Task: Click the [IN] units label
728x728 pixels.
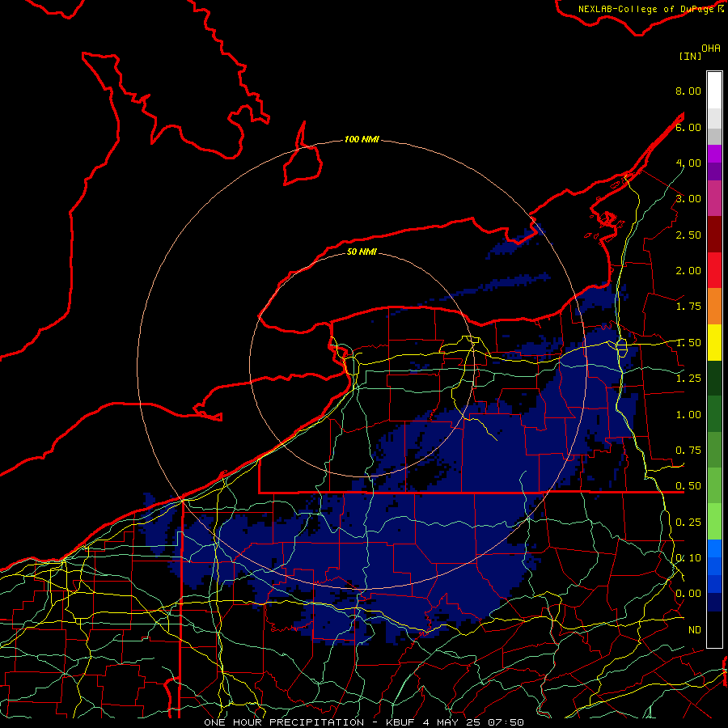Action: tap(691, 56)
